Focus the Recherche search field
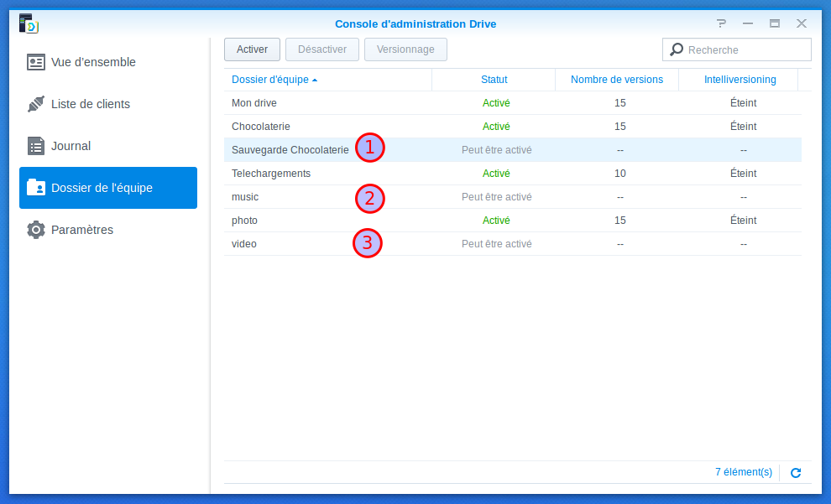Viewport: 831px width, 504px height. point(745,49)
